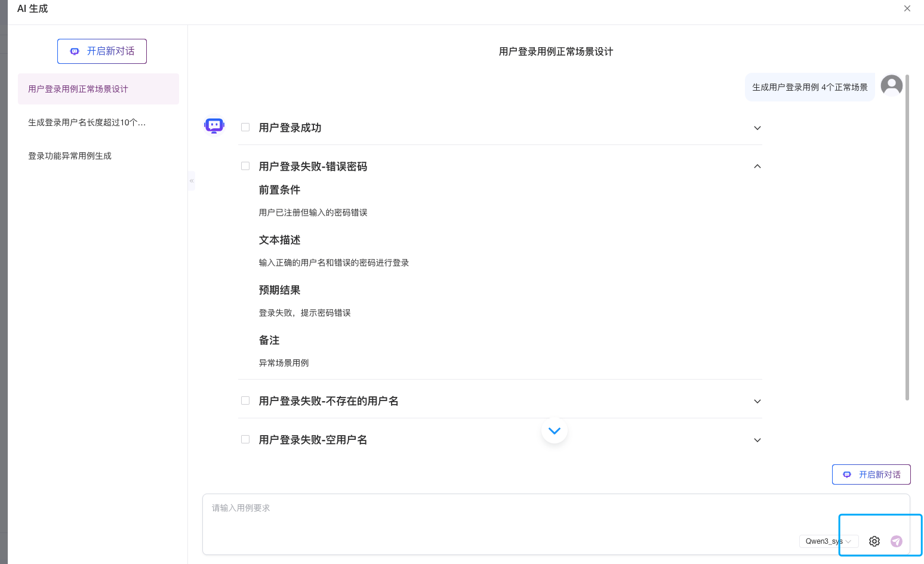Check the 用户登录成功 checkbox
Screen dimensions: 924x564
coord(245,127)
